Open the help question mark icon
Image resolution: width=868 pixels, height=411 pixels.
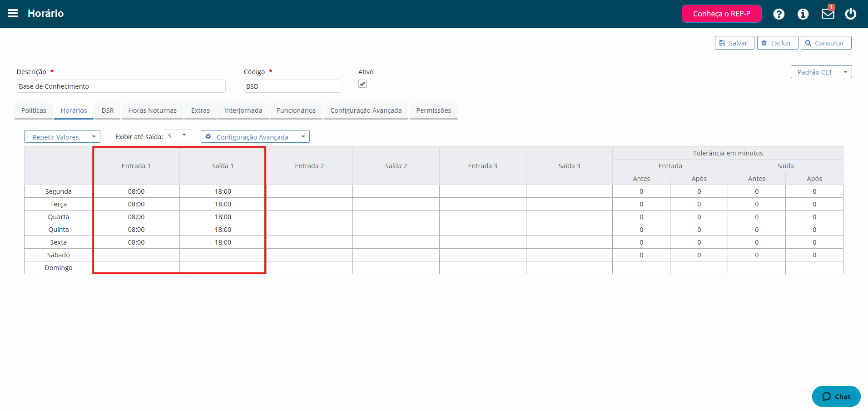[x=779, y=14]
